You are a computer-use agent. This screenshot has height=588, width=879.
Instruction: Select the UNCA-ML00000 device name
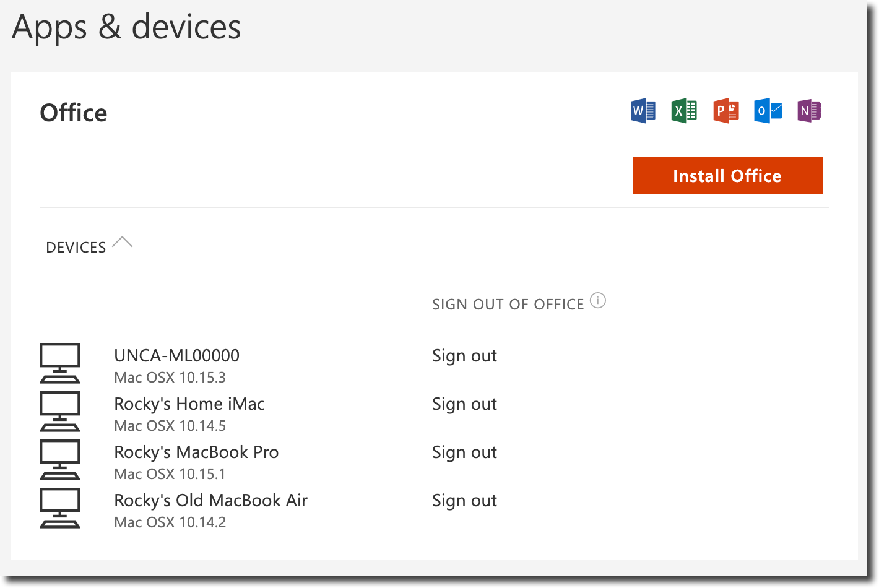(176, 356)
